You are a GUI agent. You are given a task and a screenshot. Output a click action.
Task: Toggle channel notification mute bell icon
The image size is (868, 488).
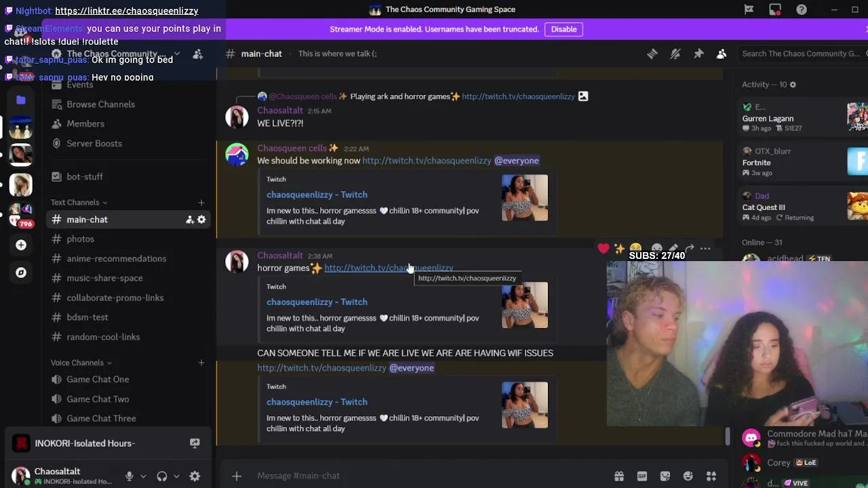[x=675, y=54]
